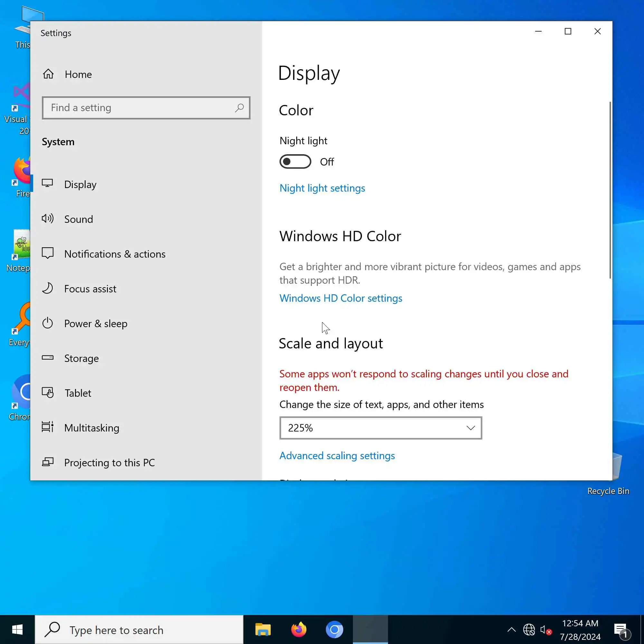The height and width of the screenshot is (644, 644).
Task: Click the Sound speaker icon
Action: coord(47,219)
